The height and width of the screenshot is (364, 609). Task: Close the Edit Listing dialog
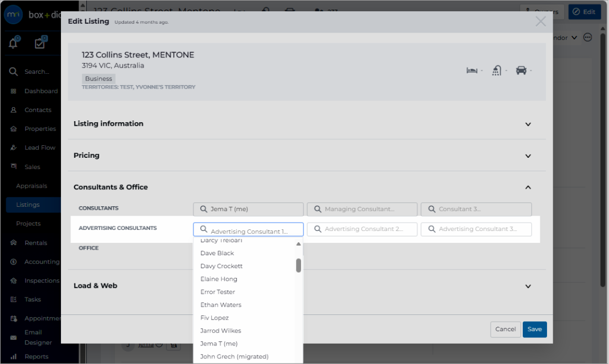541,21
